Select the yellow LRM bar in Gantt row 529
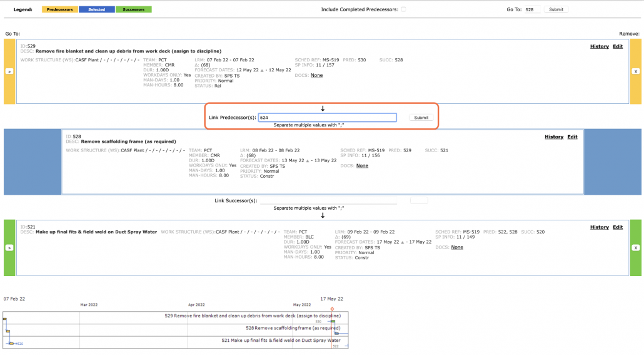This screenshot has height=355, width=644. [x=4, y=319]
